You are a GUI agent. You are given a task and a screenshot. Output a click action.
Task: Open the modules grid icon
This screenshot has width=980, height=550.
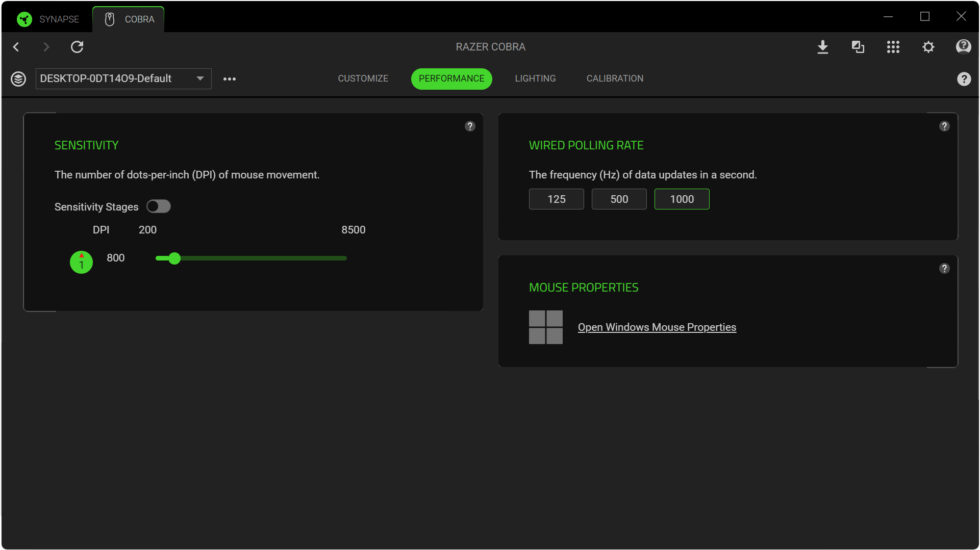pyautogui.click(x=893, y=47)
